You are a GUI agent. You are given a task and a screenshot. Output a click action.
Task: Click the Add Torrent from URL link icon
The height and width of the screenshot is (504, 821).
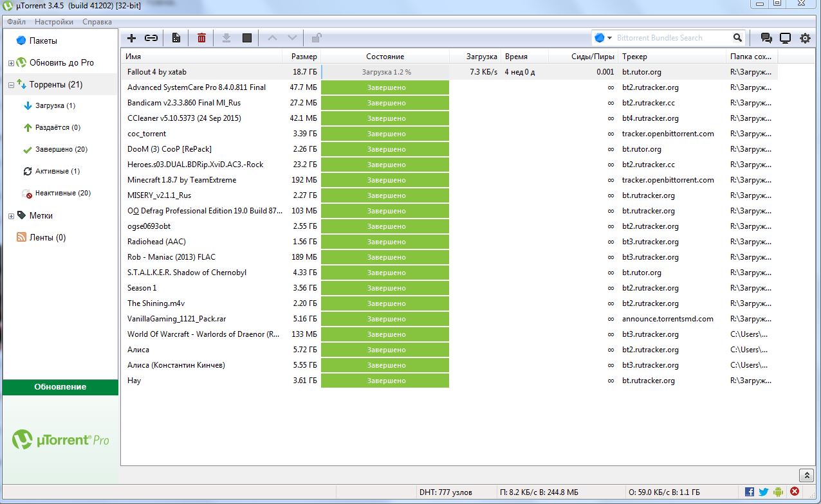(151, 38)
